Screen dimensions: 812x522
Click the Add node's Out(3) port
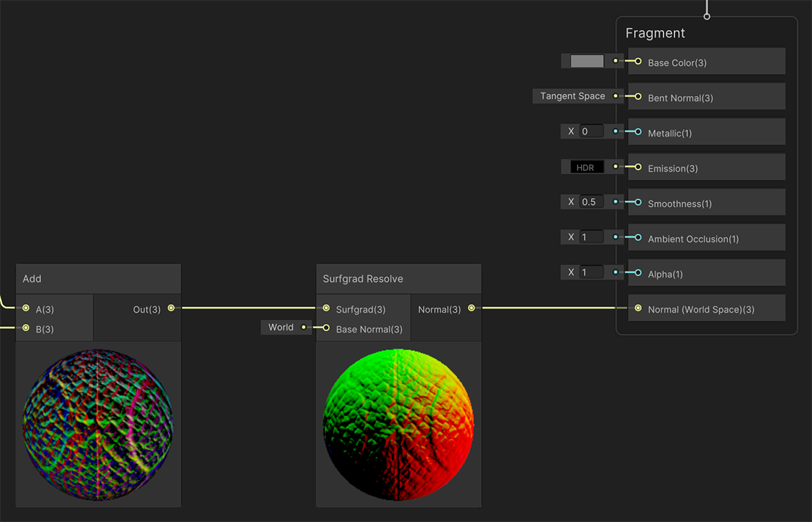click(171, 308)
